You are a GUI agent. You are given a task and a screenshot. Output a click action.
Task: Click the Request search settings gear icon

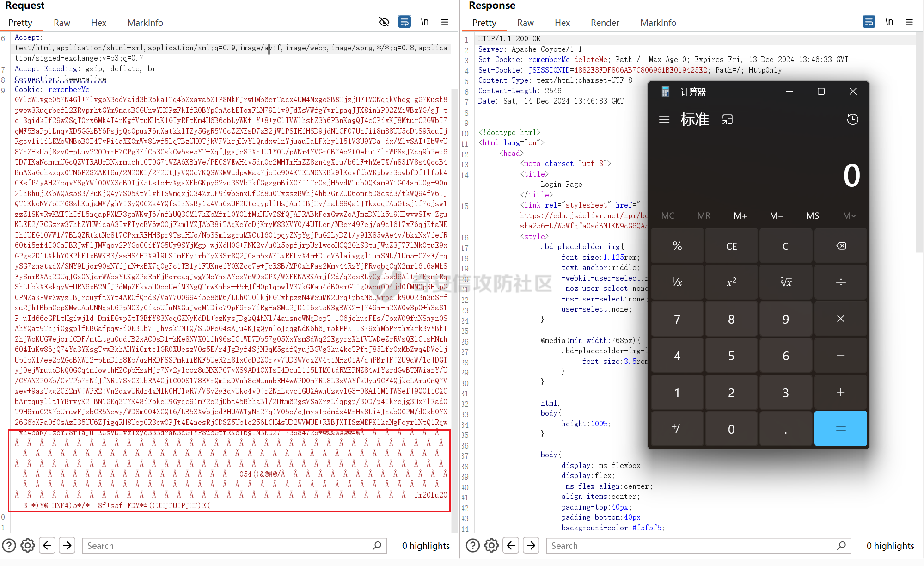(x=28, y=546)
